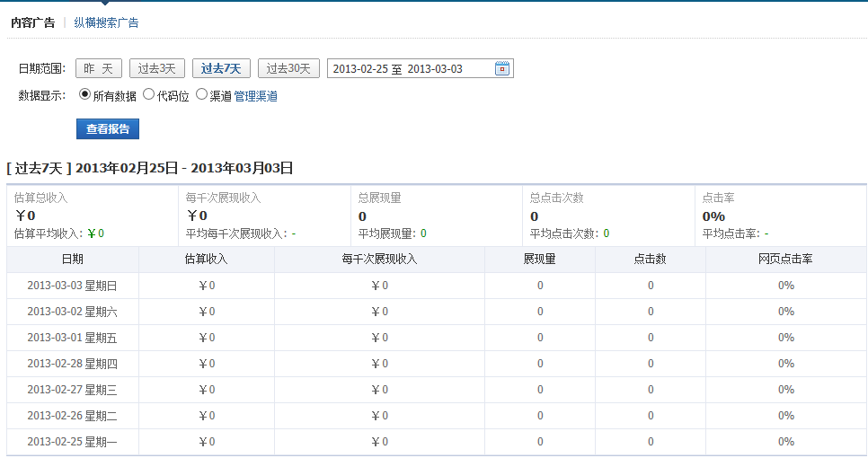Click the 展现量 cell for 2013-02-28
This screenshot has width=868, height=458.
pos(540,364)
